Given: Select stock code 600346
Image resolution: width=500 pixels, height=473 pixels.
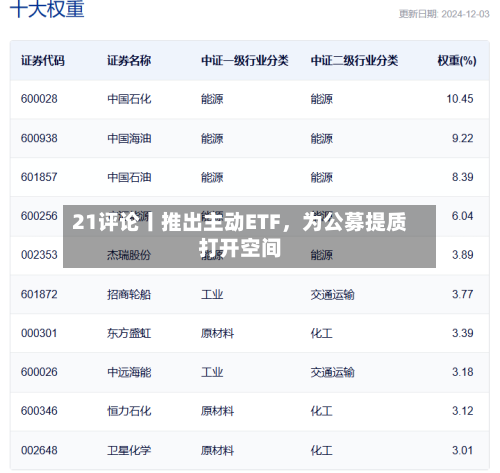Looking at the screenshot, I should click(39, 411).
